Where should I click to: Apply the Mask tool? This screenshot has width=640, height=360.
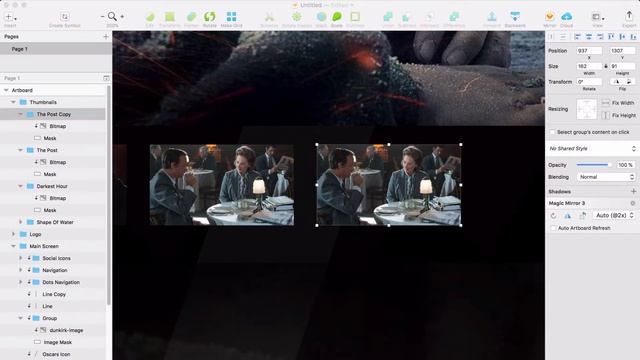pyautogui.click(x=321, y=17)
